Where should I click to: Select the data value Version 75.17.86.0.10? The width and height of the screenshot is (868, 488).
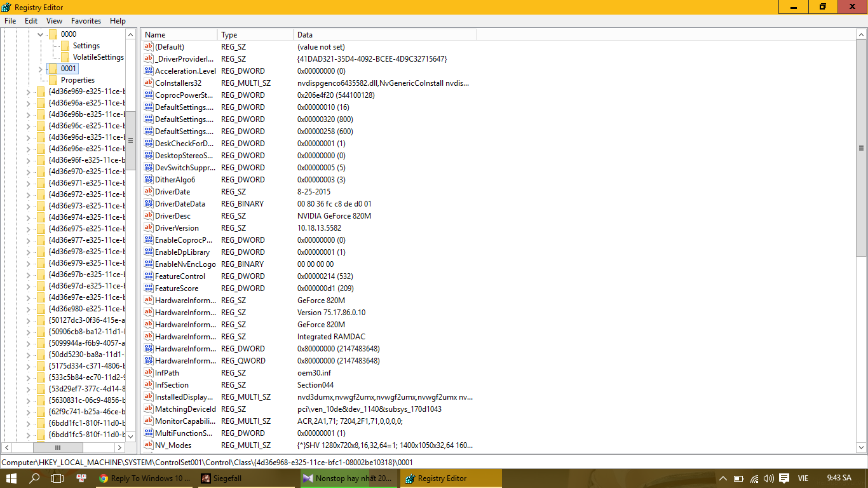tap(331, 313)
